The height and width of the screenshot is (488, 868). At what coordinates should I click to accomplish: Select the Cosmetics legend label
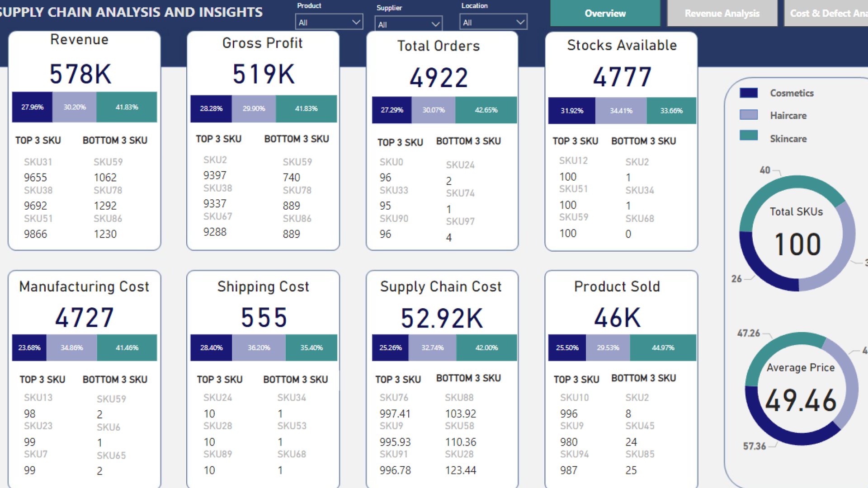click(792, 93)
